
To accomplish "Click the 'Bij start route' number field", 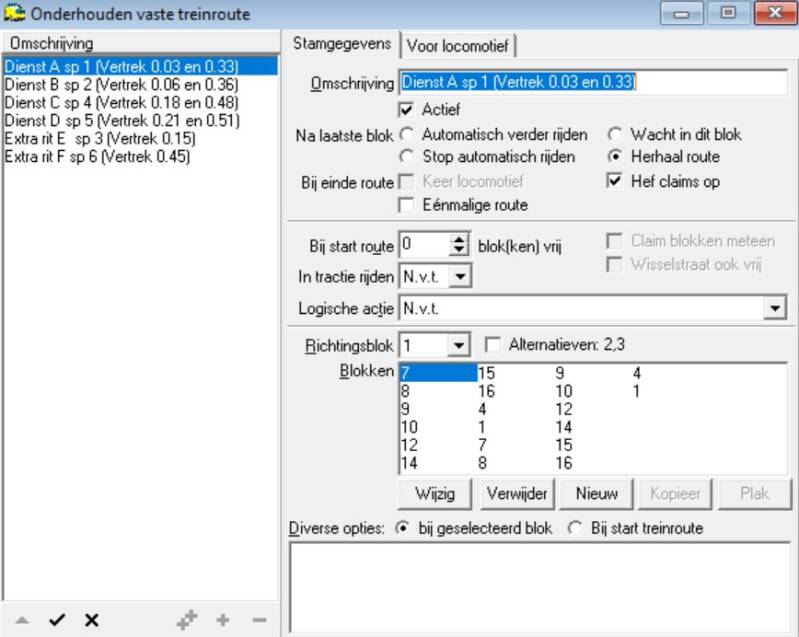I will (x=425, y=245).
